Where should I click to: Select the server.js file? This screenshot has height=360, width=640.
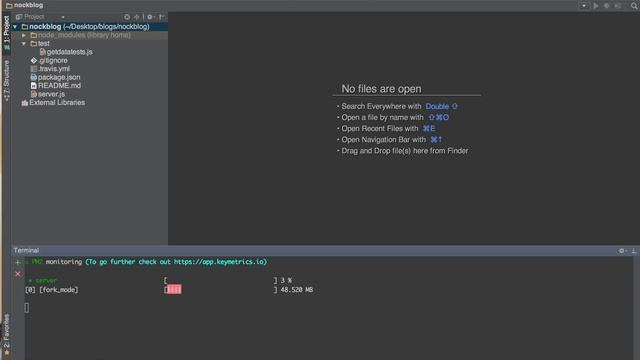(x=48, y=94)
